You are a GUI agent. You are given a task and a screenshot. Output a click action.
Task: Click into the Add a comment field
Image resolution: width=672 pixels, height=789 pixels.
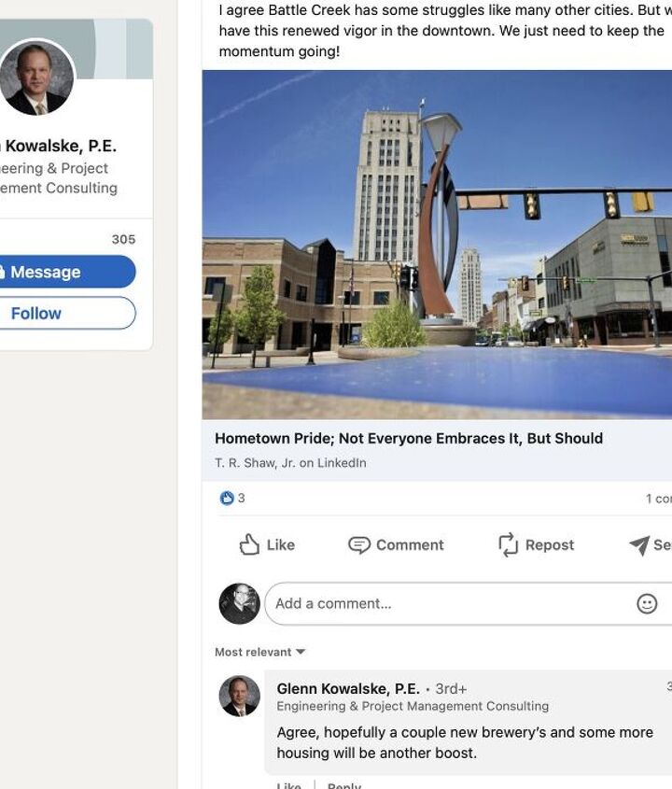(x=448, y=604)
